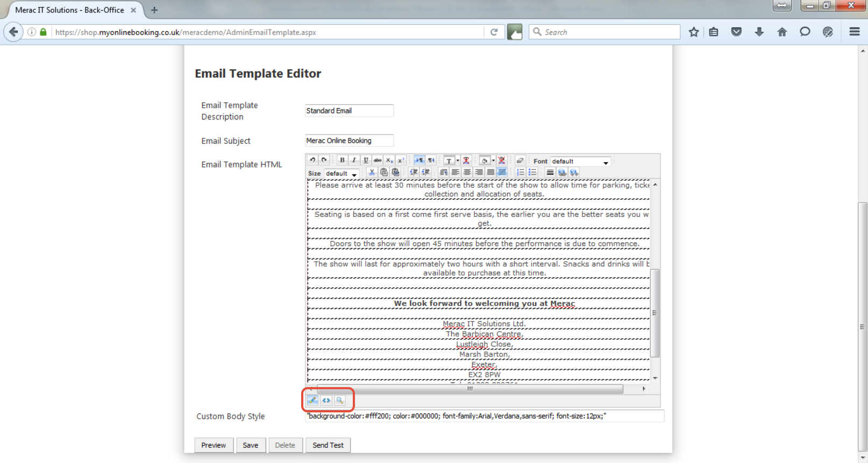Paste from the clipboard

(395, 172)
